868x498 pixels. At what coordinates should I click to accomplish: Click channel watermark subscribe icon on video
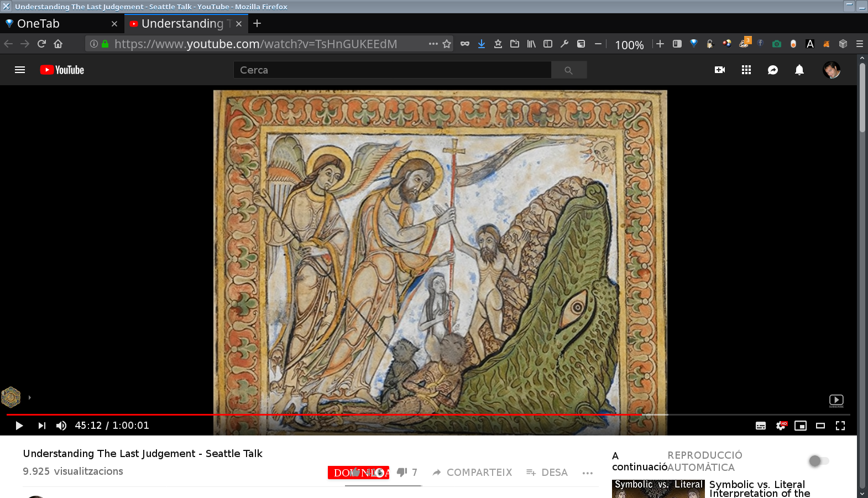point(836,401)
